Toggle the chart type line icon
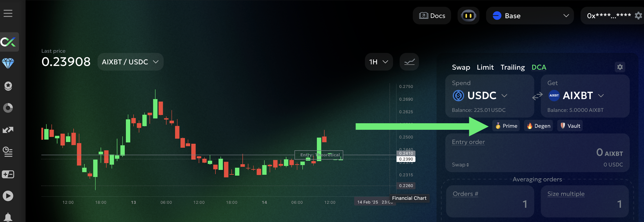644x222 pixels. pos(409,62)
